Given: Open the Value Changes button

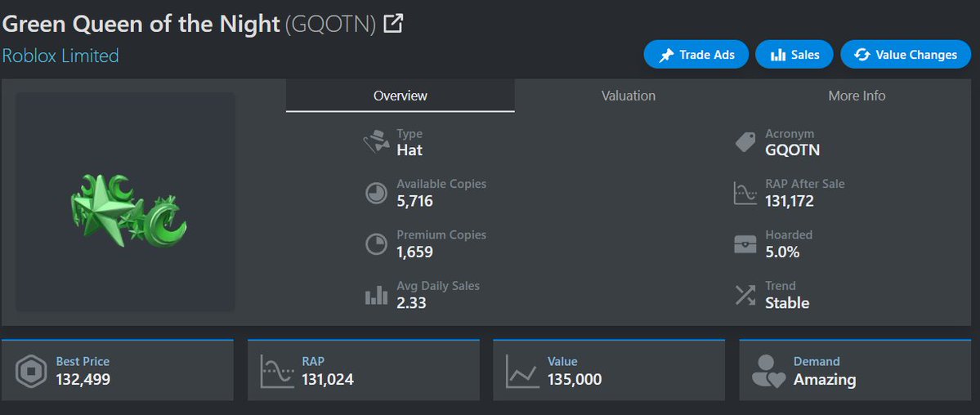Looking at the screenshot, I should point(906,55).
